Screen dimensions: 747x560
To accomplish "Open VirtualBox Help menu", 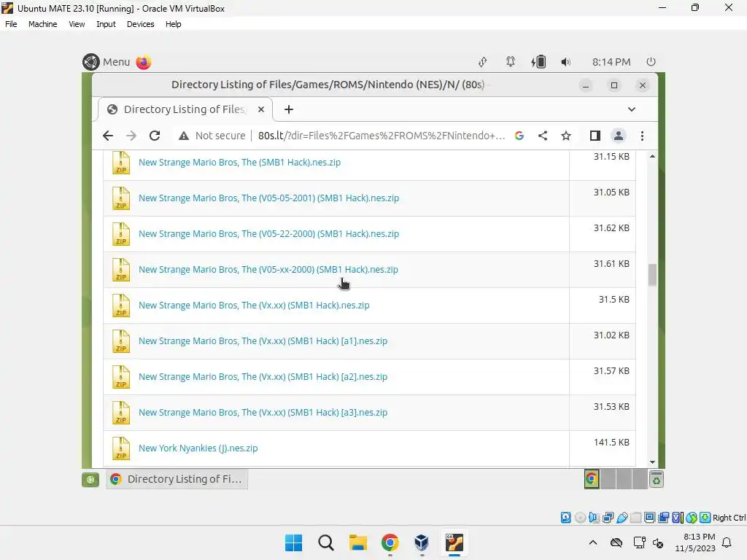I will (173, 24).
